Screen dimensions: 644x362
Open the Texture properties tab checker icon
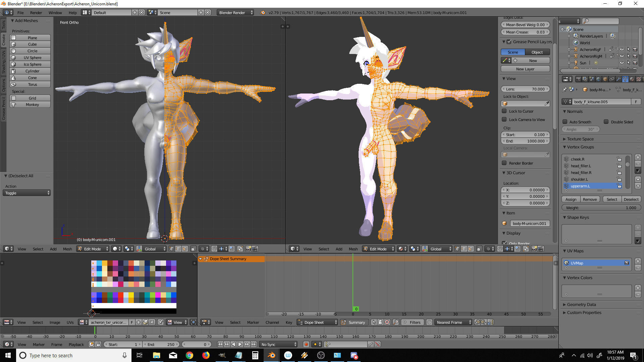tap(639, 79)
